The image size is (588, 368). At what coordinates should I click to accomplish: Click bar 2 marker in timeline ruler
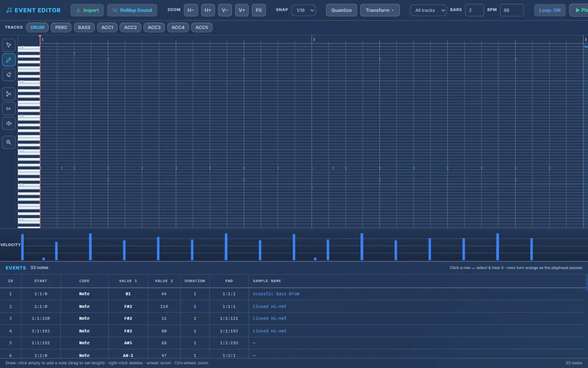click(x=314, y=39)
